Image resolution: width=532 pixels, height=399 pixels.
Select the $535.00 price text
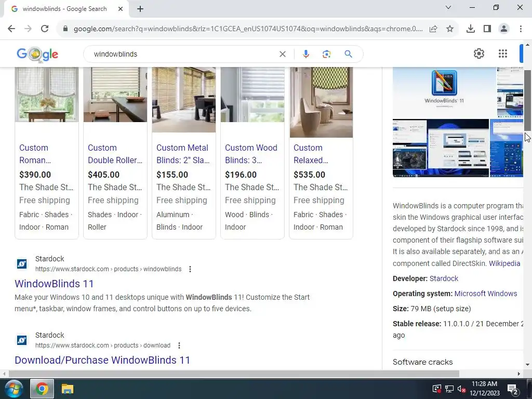coord(309,175)
